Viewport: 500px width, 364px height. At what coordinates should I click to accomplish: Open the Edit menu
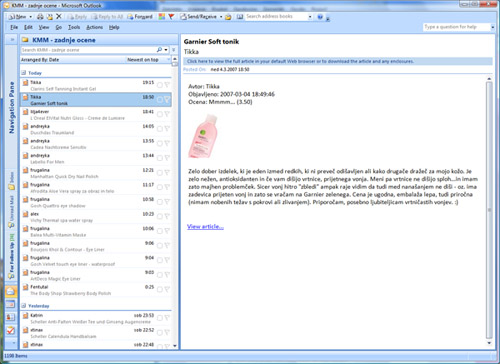tap(28, 27)
